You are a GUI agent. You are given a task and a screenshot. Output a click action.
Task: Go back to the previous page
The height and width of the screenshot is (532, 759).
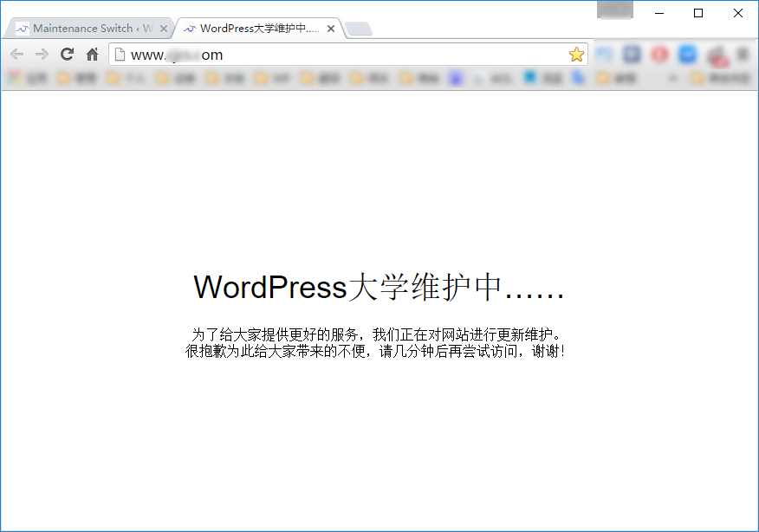click(x=17, y=55)
